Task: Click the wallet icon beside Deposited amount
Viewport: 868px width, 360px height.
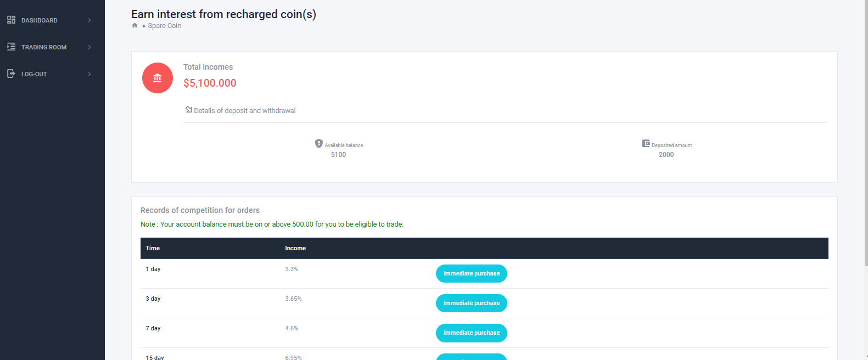Action: point(646,144)
